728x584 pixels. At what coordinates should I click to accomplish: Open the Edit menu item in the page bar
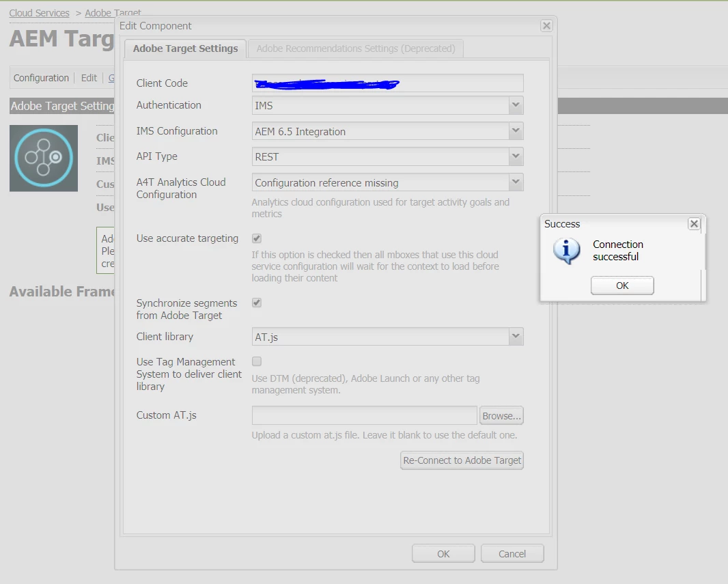pyautogui.click(x=89, y=78)
